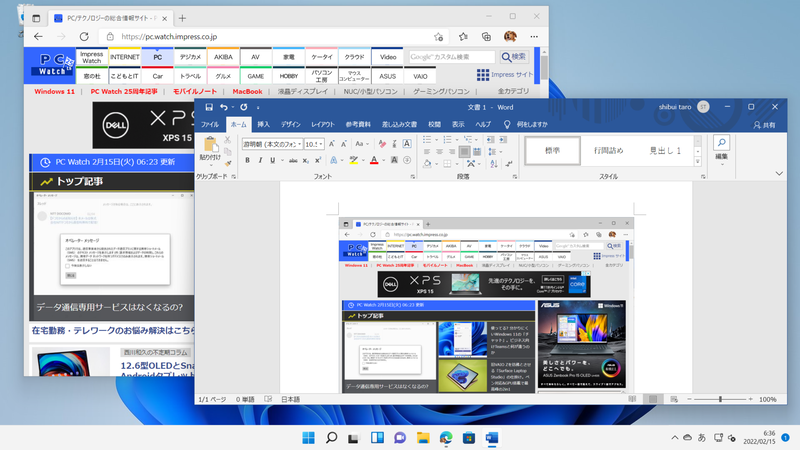Click the Paste clipboard icon in Word
800x450 pixels.
210,145
